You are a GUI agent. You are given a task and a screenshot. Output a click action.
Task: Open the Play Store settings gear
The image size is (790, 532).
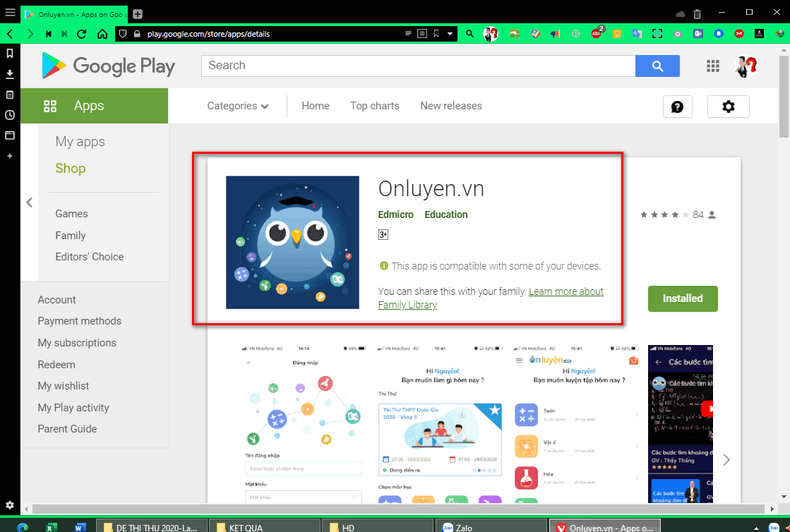click(728, 106)
